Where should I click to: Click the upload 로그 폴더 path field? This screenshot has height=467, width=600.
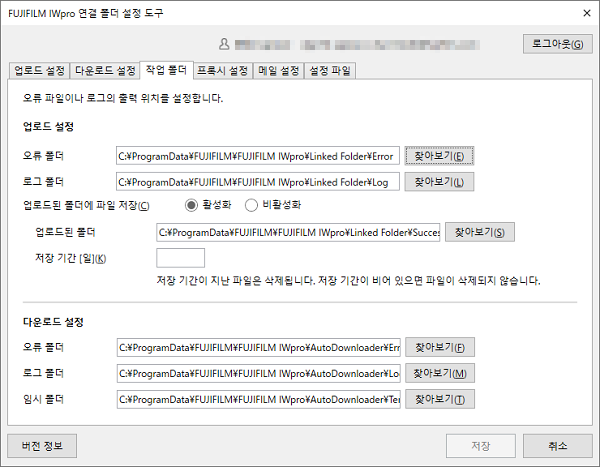(258, 182)
